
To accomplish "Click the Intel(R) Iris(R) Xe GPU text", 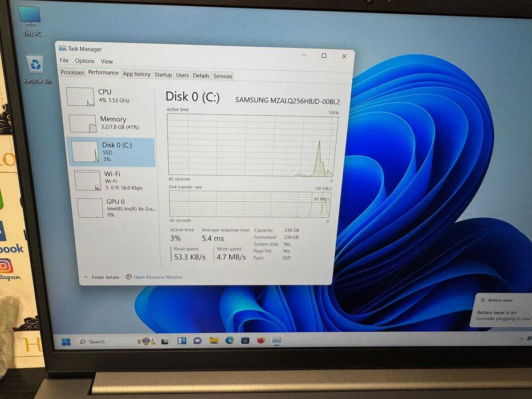I will 131,209.
